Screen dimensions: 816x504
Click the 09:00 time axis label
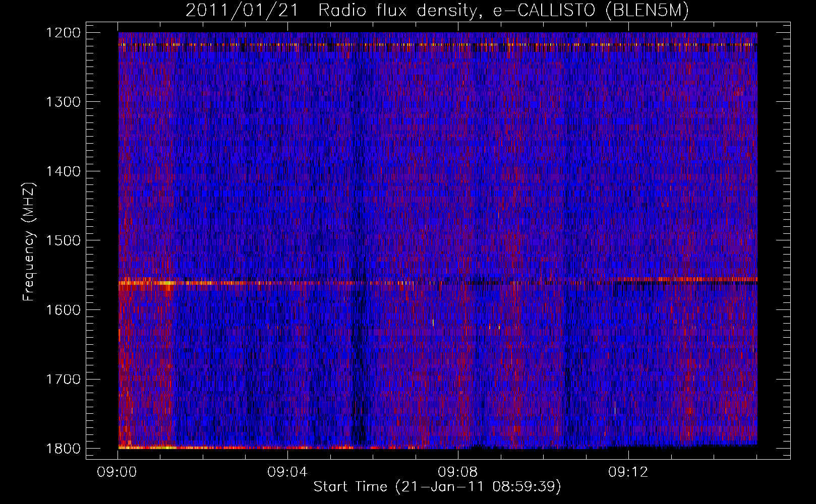pos(118,472)
